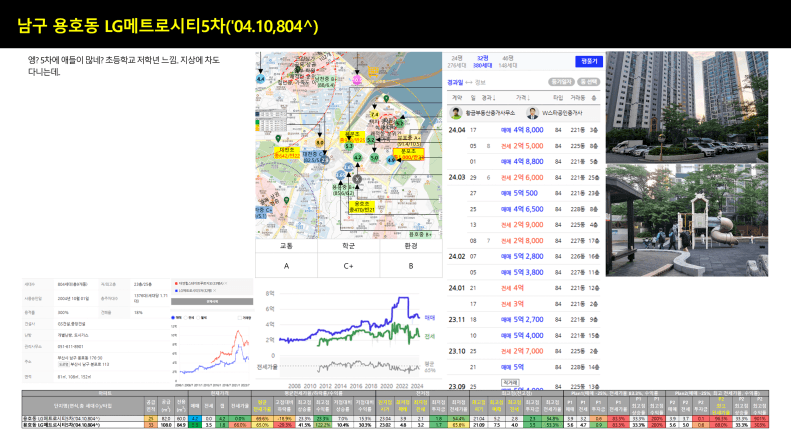Viewport: 791px width, 445px height.
Task: Click the 매매 5억 3,800 price
Action: [522, 272]
